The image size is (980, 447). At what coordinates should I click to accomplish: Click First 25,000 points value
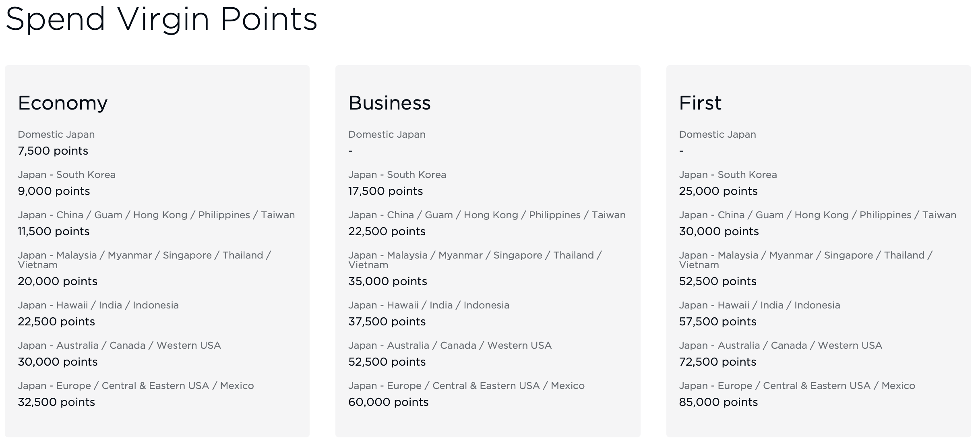(x=718, y=191)
